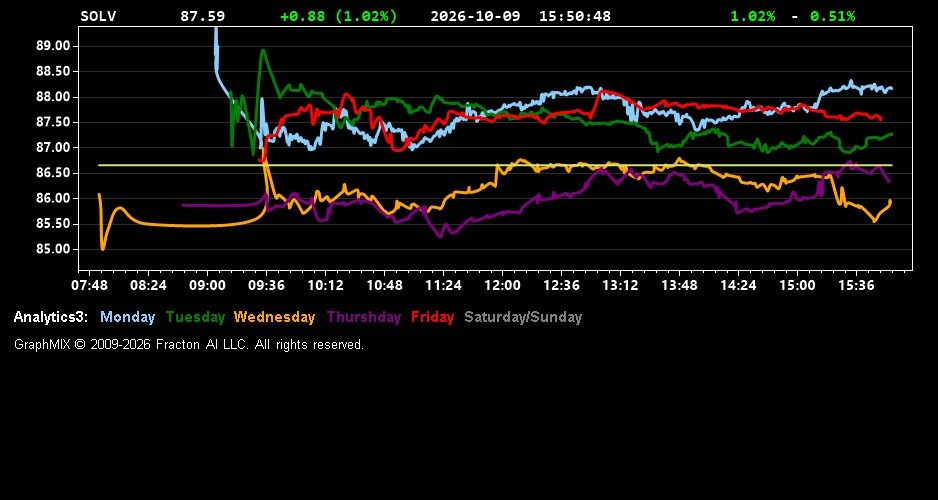This screenshot has width=938, height=500.
Task: Click the 86.00 y-axis label
Action: 54,199
